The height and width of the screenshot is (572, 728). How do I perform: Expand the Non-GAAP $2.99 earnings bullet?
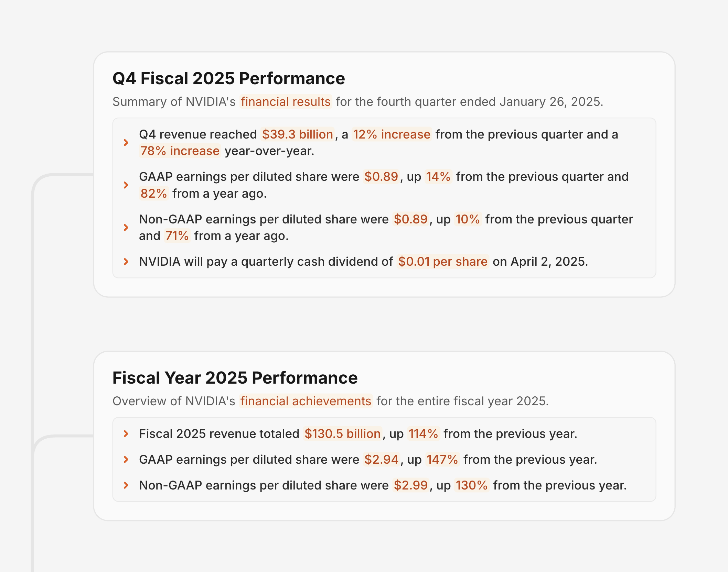click(x=126, y=485)
